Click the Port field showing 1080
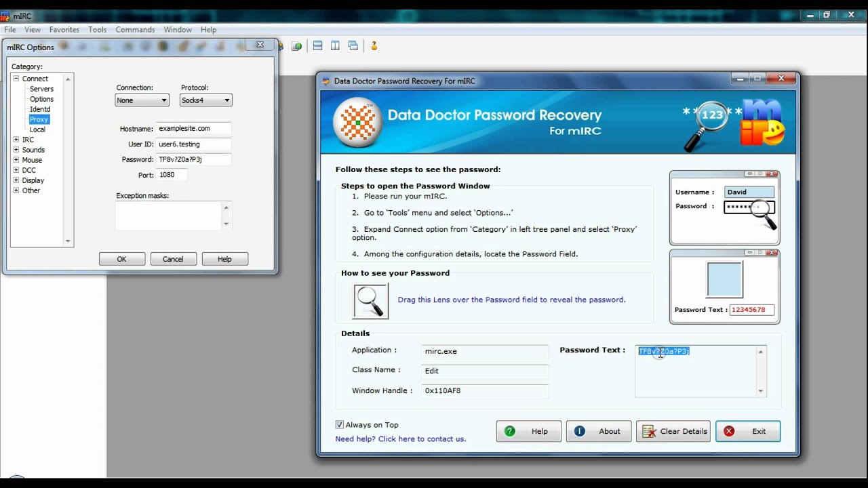 [x=172, y=175]
